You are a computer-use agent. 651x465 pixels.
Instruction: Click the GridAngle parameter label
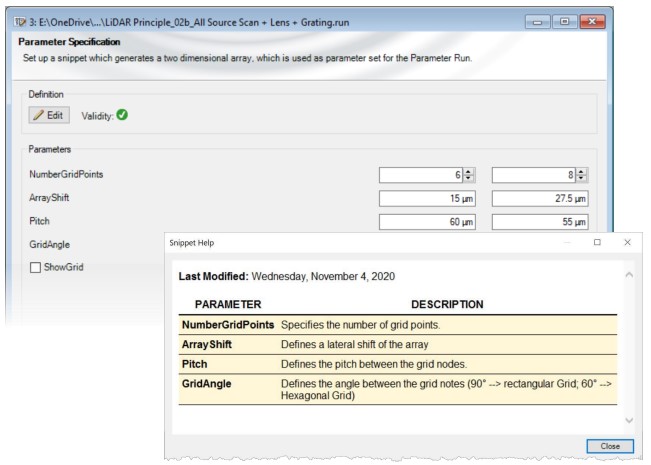(49, 245)
